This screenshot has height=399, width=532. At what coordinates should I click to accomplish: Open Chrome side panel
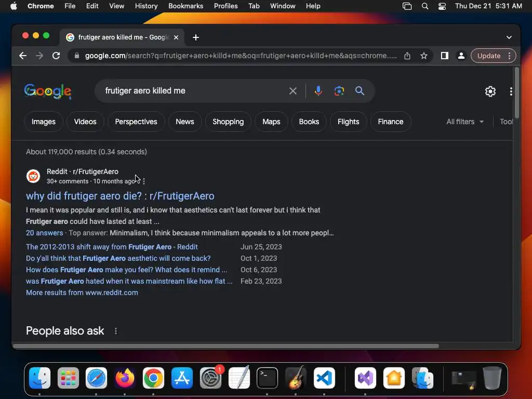[x=445, y=56]
